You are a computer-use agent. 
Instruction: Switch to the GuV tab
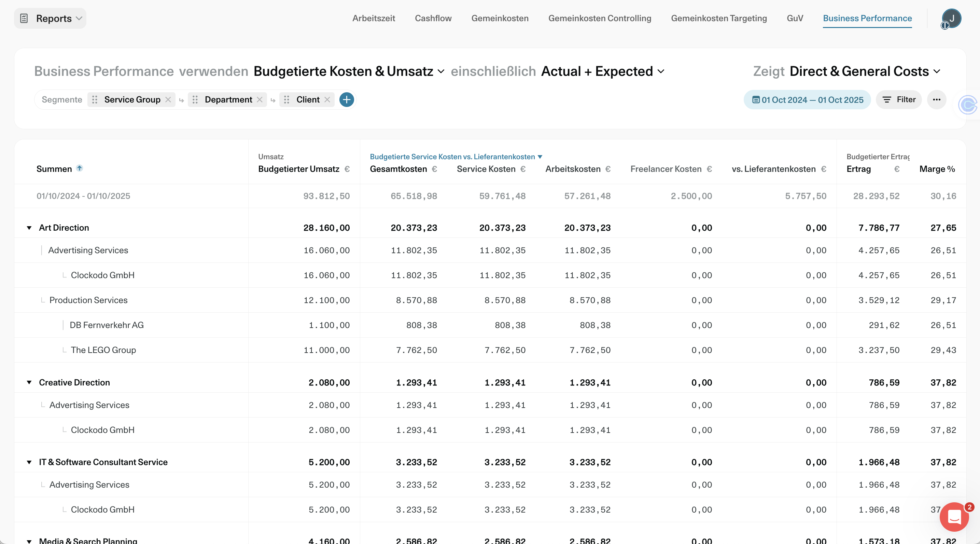795,18
